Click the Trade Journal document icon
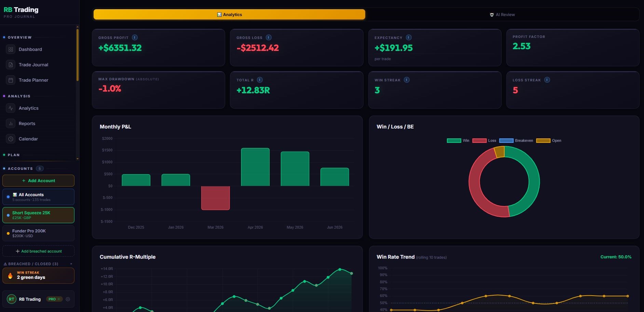This screenshot has width=644, height=312. coord(11,65)
